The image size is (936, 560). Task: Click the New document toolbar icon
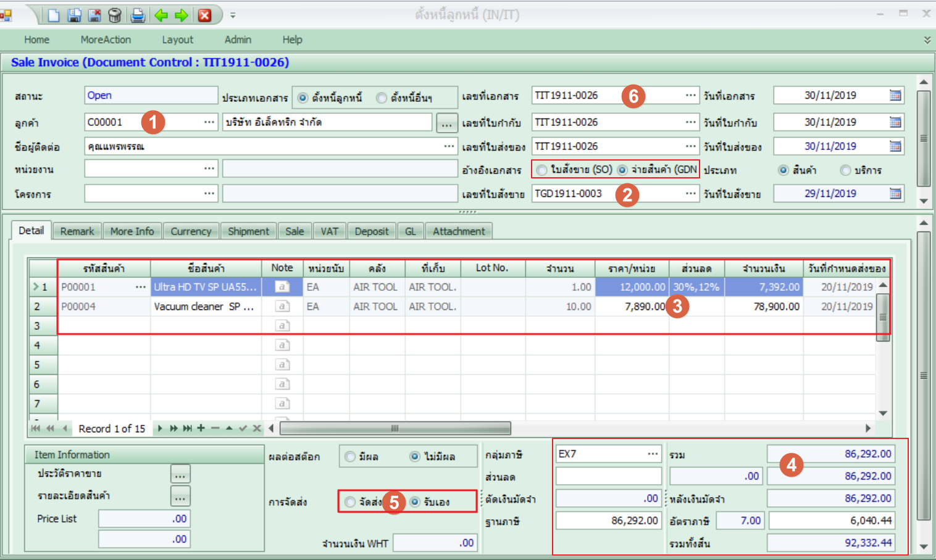[54, 15]
